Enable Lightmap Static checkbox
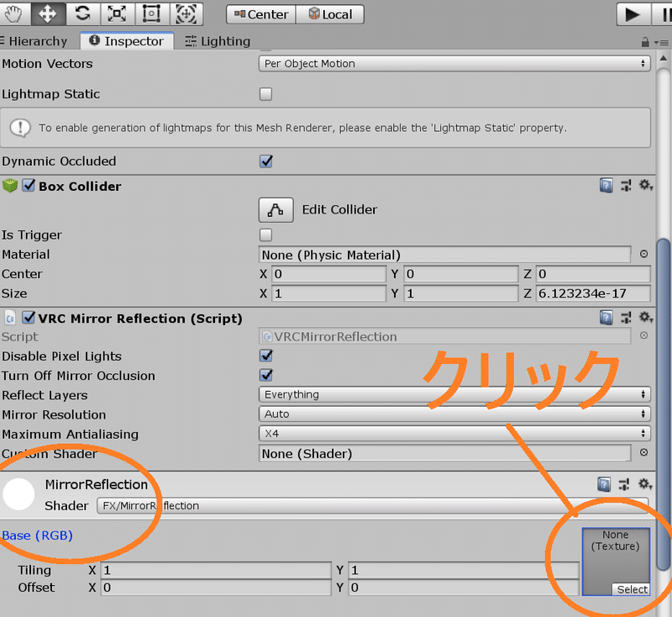Screen dimensions: 672x617 point(265,94)
